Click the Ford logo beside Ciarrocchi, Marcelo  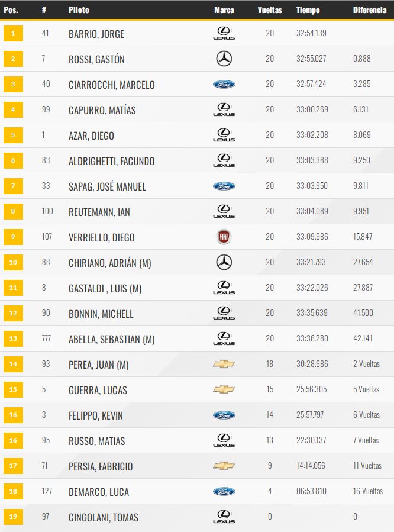pos(224,84)
